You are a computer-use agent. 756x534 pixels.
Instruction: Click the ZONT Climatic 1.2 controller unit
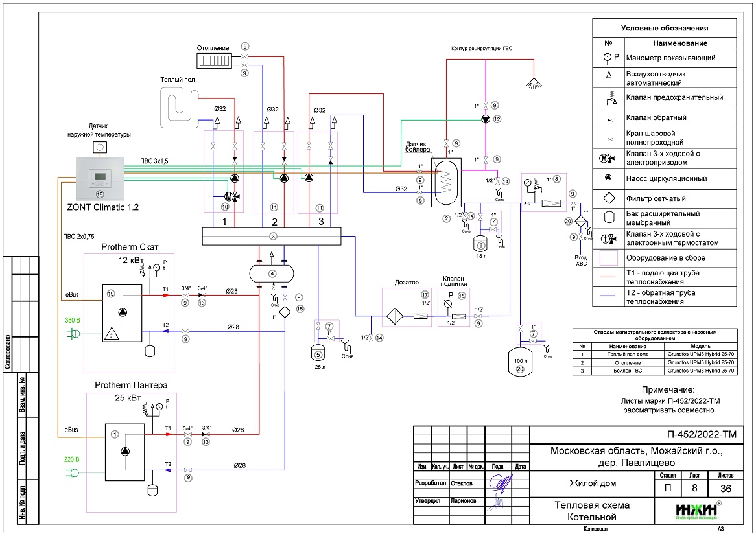tap(99, 178)
